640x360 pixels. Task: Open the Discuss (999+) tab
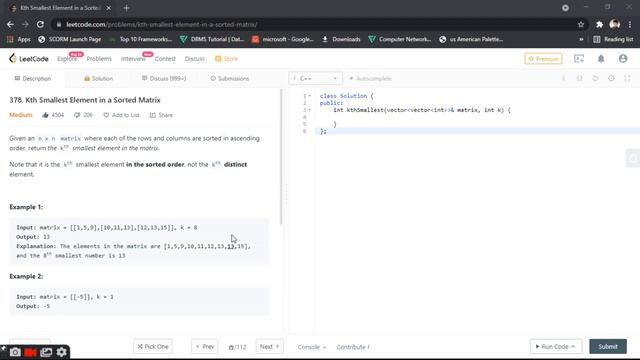(x=164, y=78)
